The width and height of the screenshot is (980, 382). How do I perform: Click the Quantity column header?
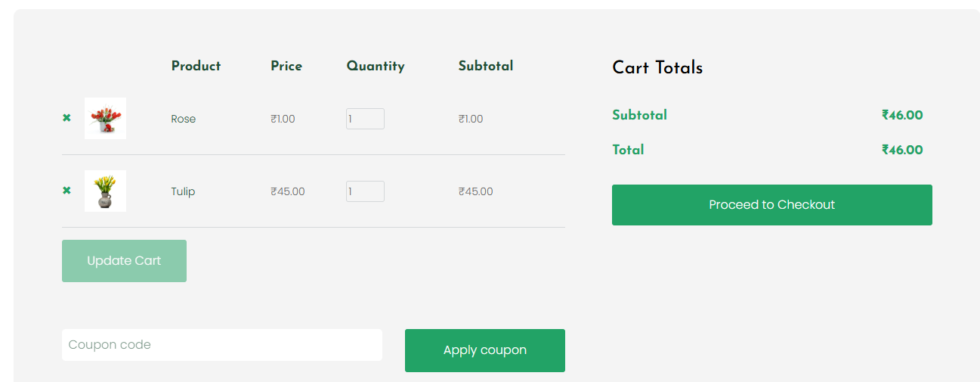tap(376, 66)
